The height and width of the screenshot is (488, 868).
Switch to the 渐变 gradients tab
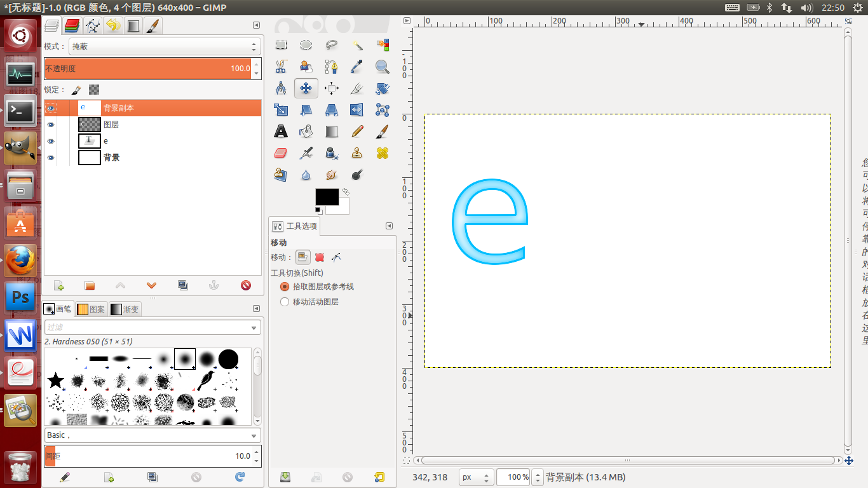(x=125, y=309)
